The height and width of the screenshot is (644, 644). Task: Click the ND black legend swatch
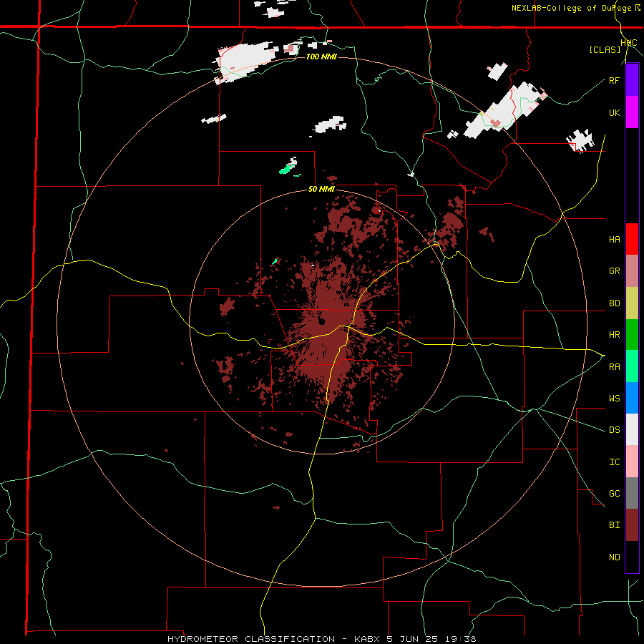(632, 557)
